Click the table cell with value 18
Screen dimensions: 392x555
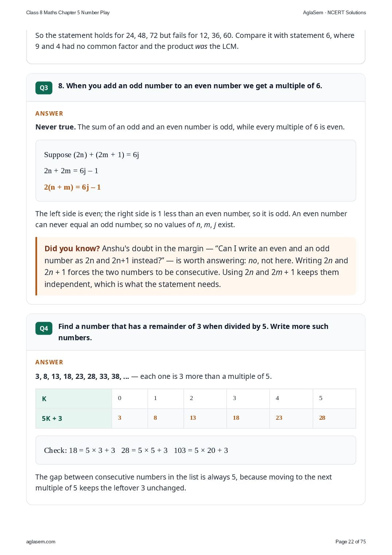[248, 418]
